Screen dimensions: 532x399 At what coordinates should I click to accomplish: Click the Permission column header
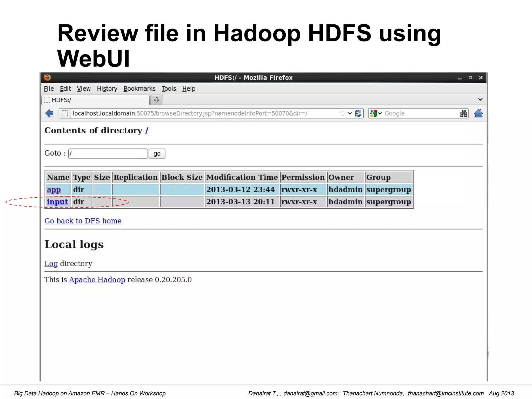coord(303,177)
